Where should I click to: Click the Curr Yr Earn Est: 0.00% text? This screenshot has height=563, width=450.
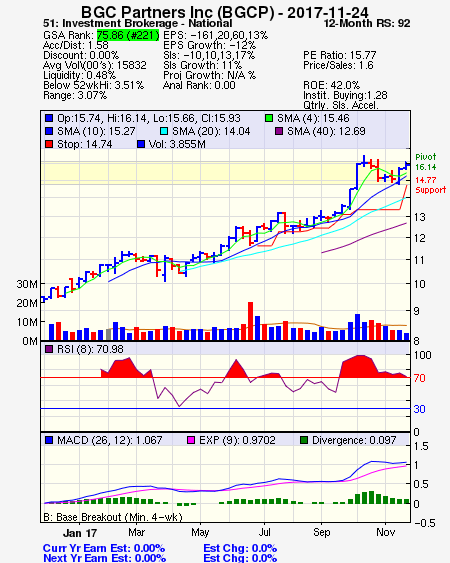(x=104, y=548)
